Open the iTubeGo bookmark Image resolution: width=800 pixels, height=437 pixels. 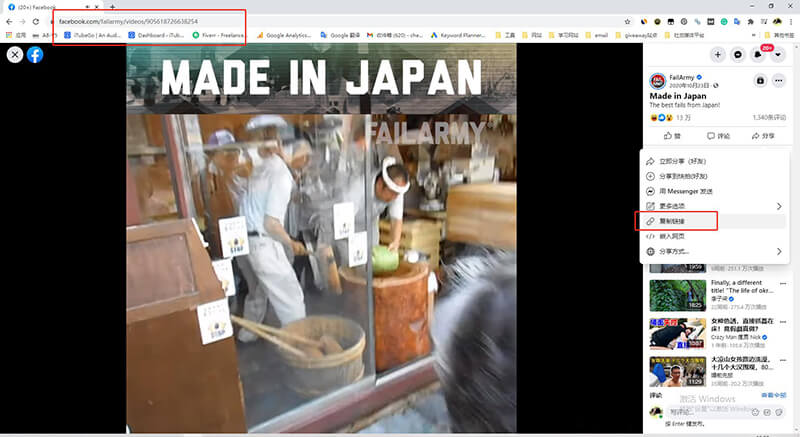click(93, 35)
